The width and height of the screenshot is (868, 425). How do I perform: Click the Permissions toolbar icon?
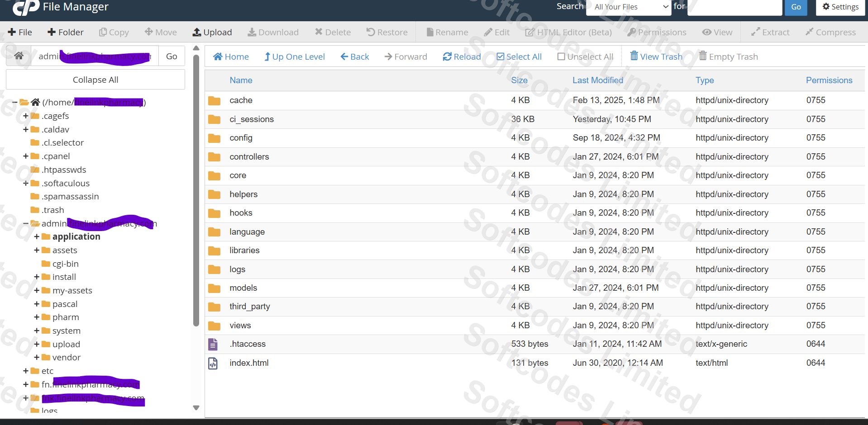point(657,32)
